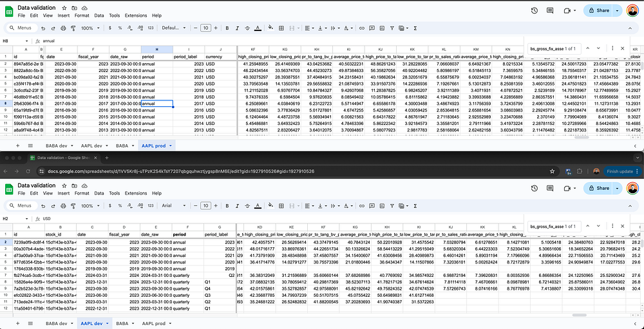Open the text color picker in the top window
The image size is (644, 329).
click(x=258, y=28)
